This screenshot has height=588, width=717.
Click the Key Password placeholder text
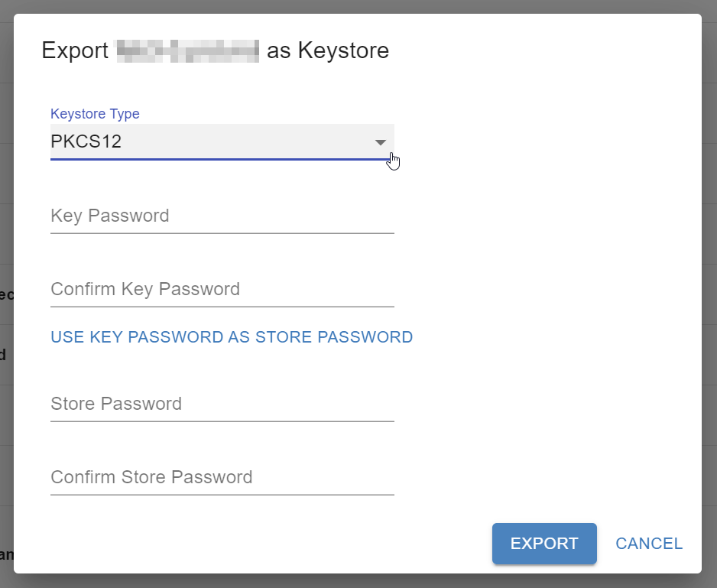(109, 216)
